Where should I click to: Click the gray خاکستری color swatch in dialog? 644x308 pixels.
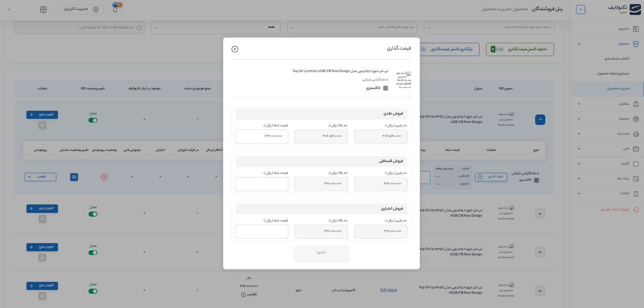coord(386,88)
